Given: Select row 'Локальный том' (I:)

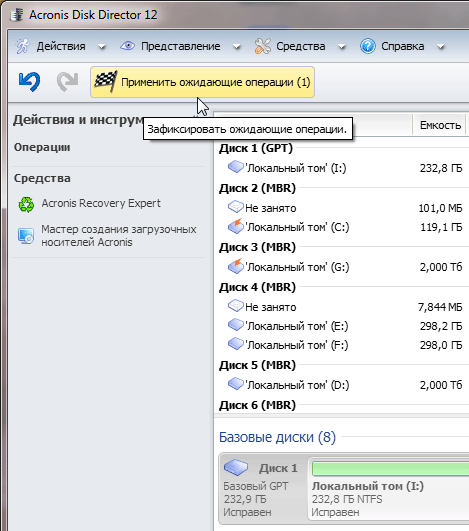Looking at the screenshot, I should coord(342,168).
